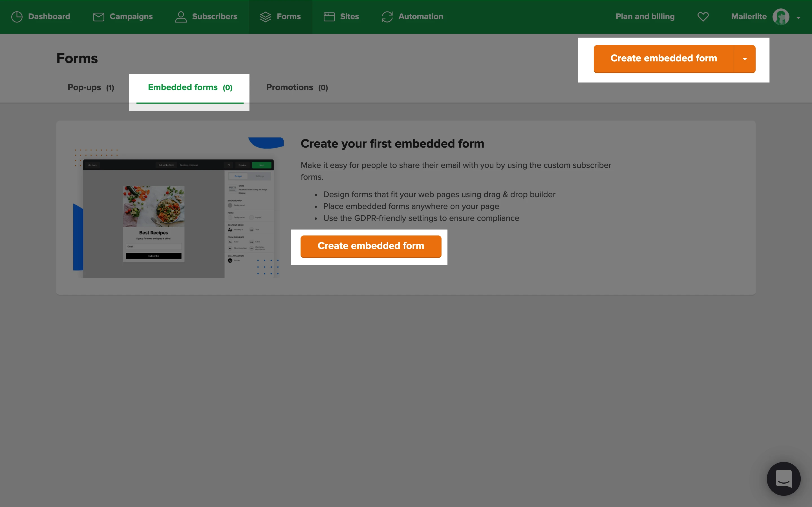Click the heart favorites icon
Viewport: 812px width, 507px height.
click(x=703, y=17)
